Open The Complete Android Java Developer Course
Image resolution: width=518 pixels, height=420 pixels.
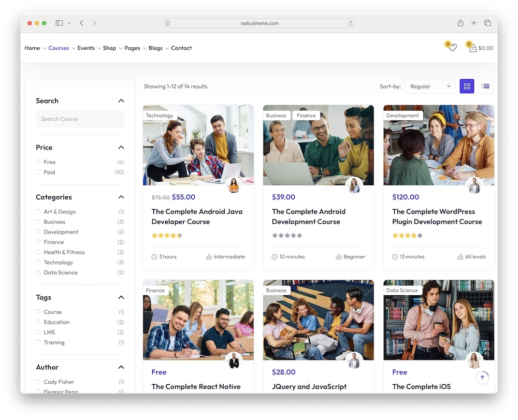point(197,216)
